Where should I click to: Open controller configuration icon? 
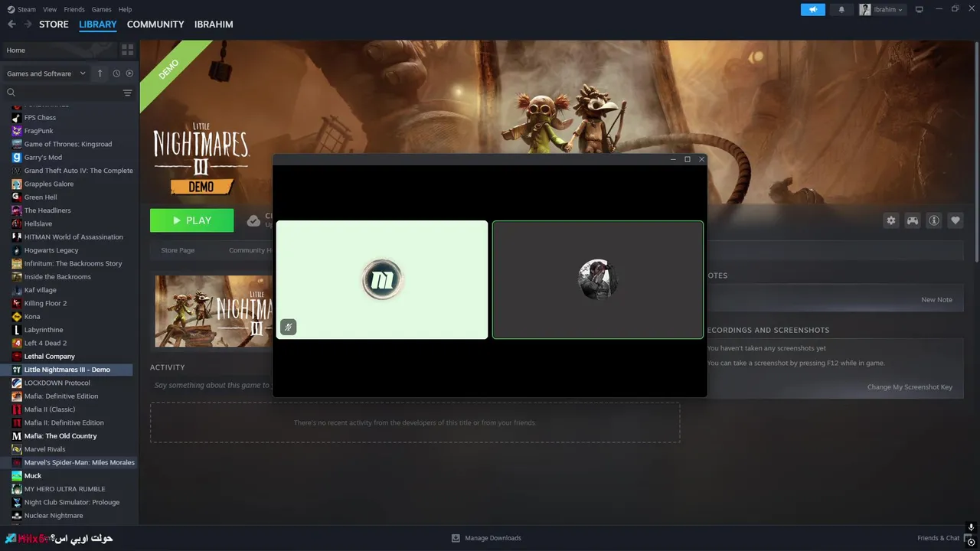click(x=913, y=220)
